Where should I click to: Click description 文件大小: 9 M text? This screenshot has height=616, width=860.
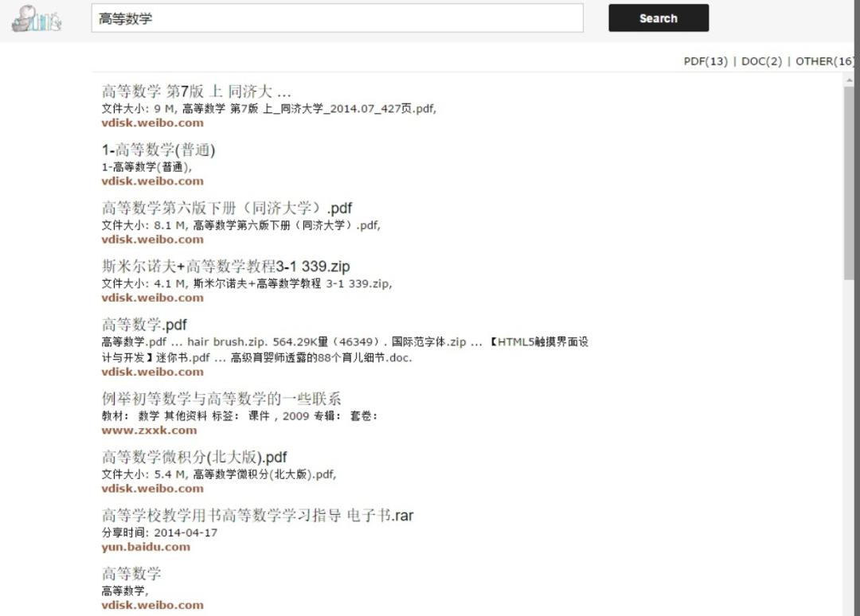tap(269, 108)
